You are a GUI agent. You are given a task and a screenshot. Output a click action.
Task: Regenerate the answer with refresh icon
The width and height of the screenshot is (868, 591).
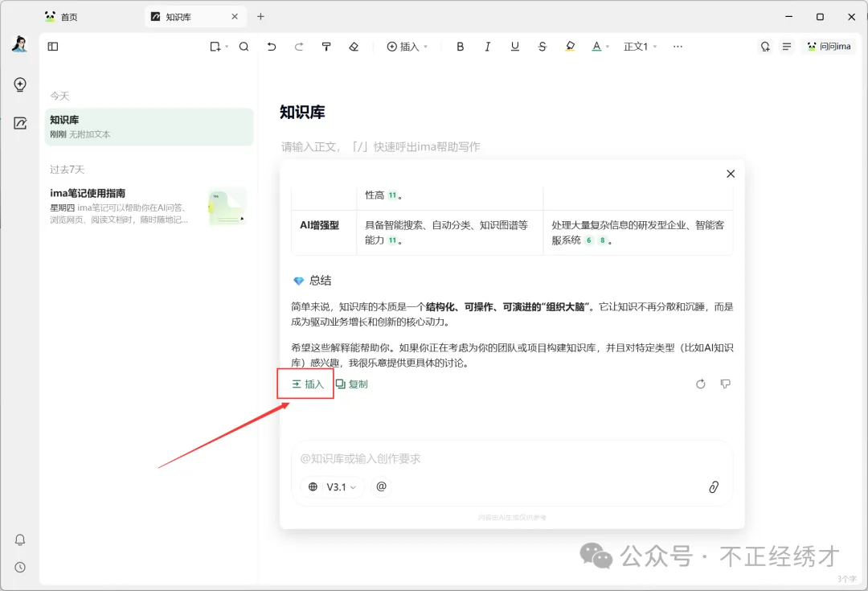click(x=701, y=384)
